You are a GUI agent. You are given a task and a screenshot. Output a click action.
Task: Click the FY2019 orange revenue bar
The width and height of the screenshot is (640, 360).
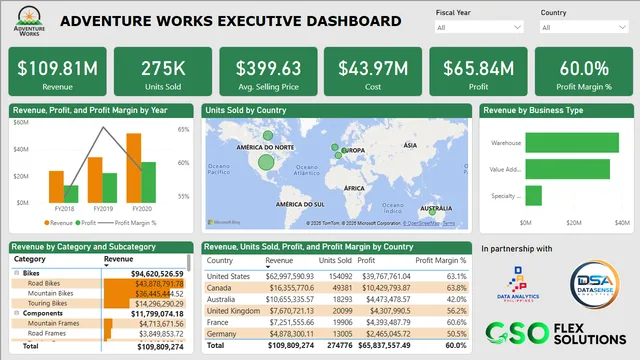click(95, 180)
